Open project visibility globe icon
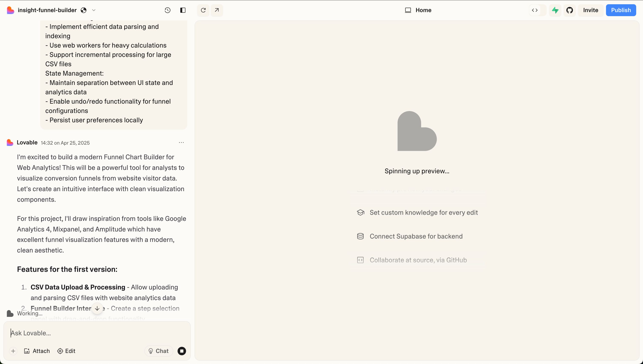Image resolution: width=643 pixels, height=364 pixels. [x=84, y=10]
